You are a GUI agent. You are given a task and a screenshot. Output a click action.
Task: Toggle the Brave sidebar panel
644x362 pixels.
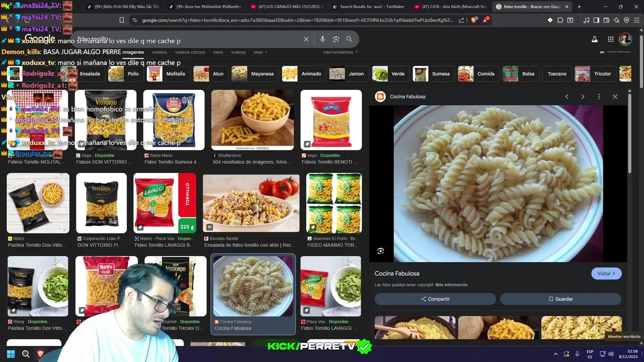[x=596, y=20]
